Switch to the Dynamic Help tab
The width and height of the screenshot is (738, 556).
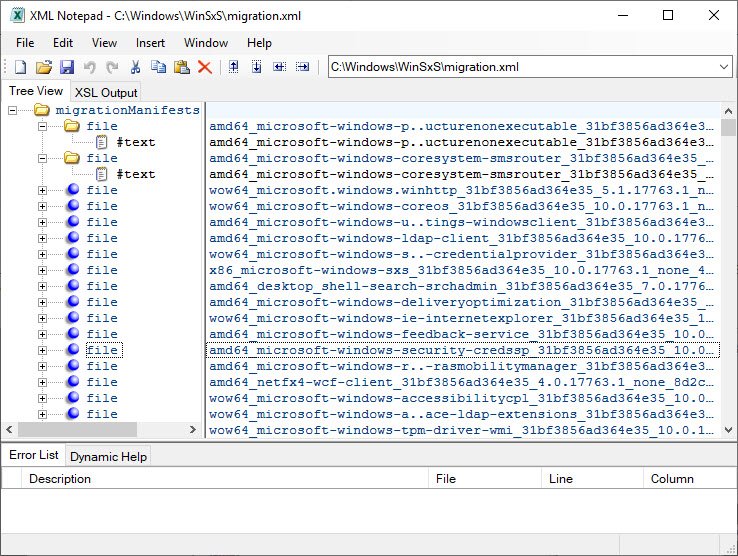point(108,456)
